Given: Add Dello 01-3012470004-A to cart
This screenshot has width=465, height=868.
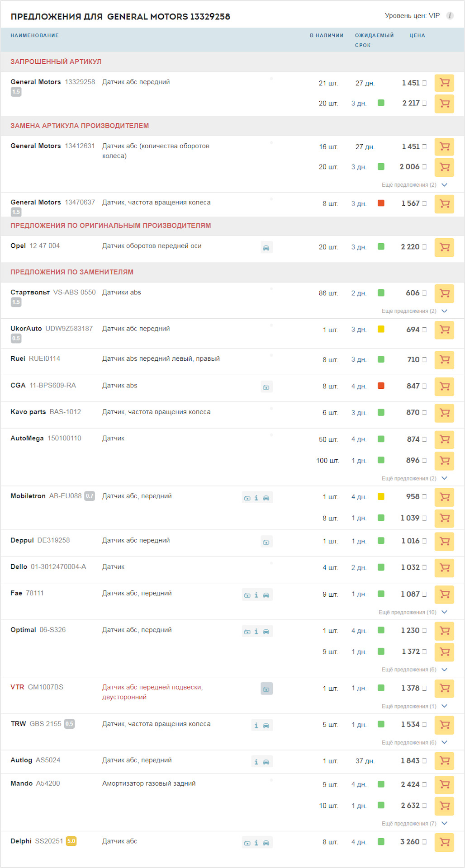Looking at the screenshot, I should click(444, 568).
